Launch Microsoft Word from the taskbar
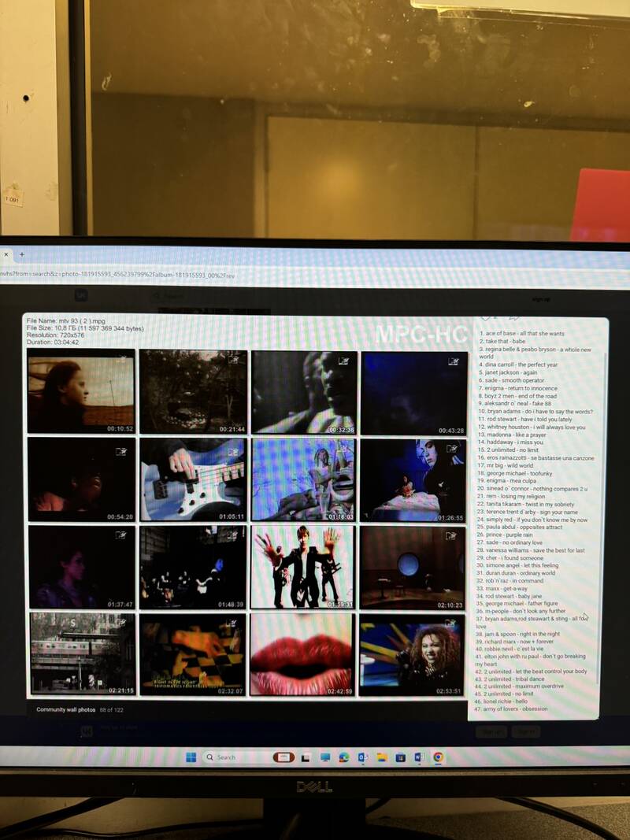The width and height of the screenshot is (630, 840). (x=420, y=757)
